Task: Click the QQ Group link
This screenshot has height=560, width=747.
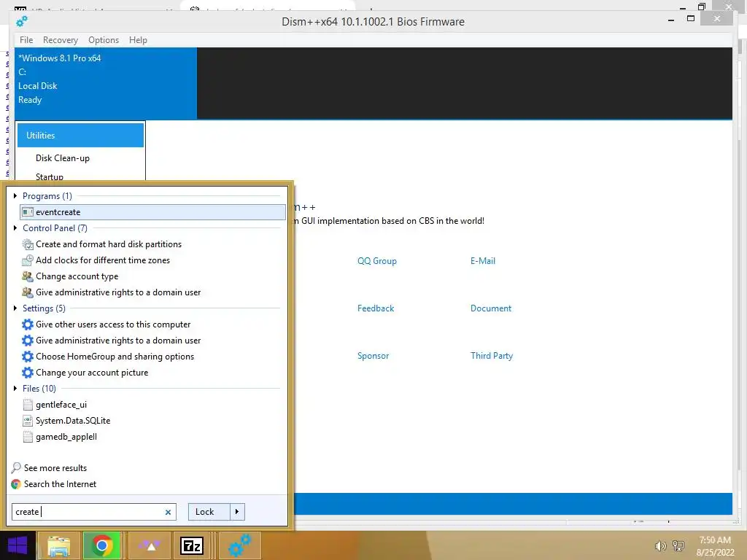Action: point(377,261)
